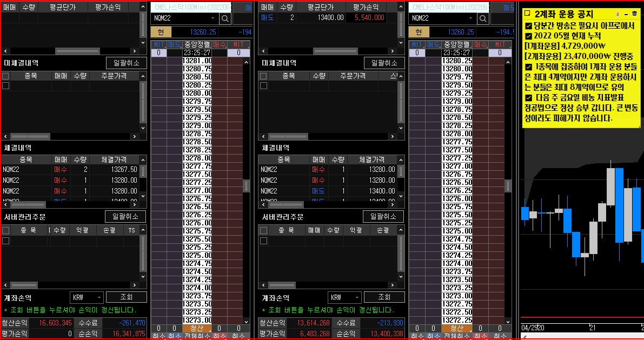Click 수수료 value -261,470 in left panel
644x340 pixels.
pyautogui.click(x=132, y=323)
